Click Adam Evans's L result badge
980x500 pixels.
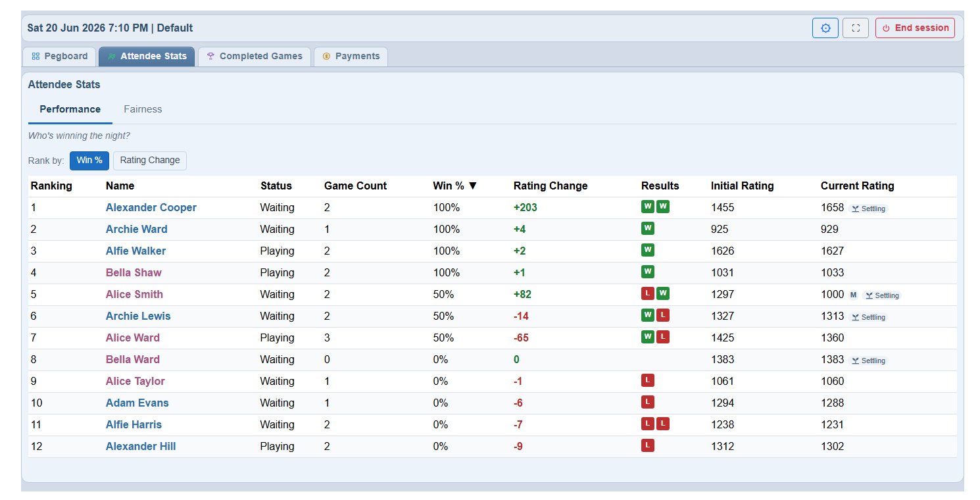tap(648, 402)
